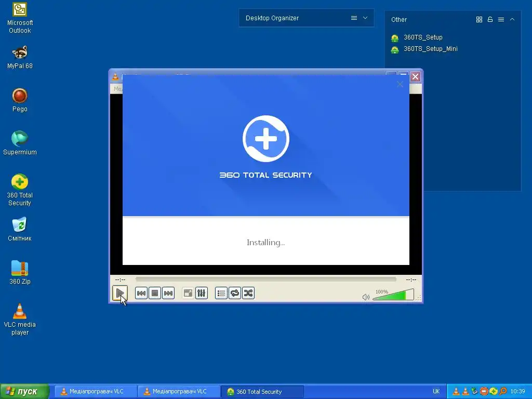Open 360 Total Security tray icon
Viewport: 532px width, 399px height.
[494, 392]
